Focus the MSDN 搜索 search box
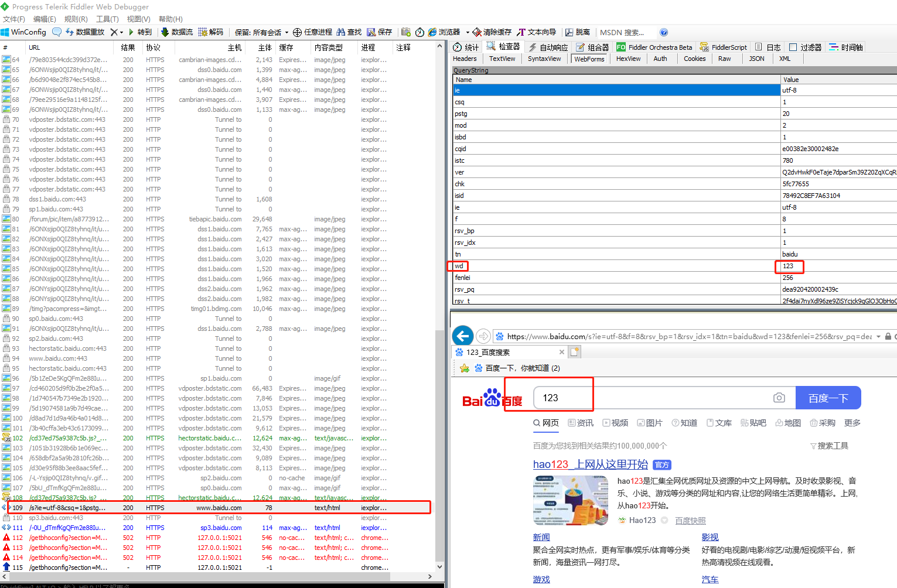The width and height of the screenshot is (897, 588). (626, 32)
